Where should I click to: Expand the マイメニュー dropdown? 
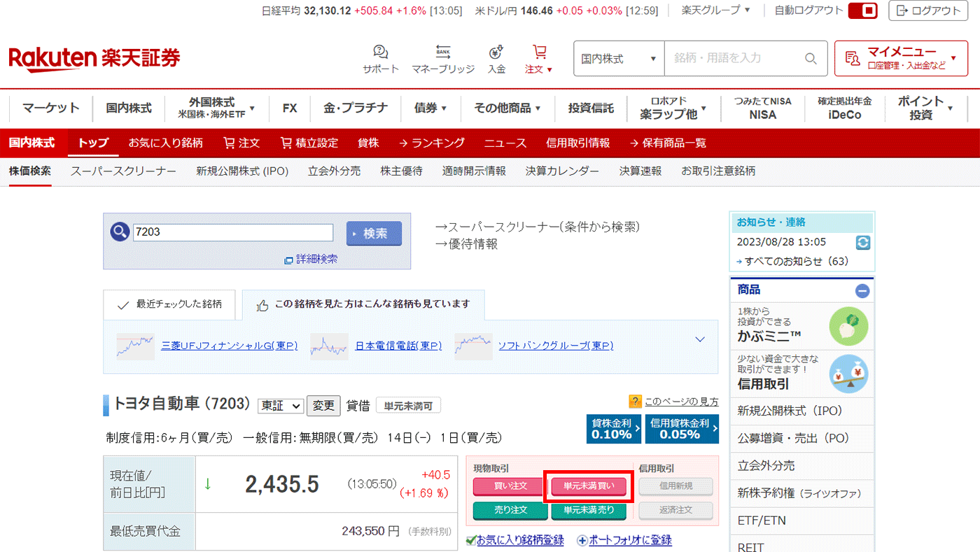point(902,58)
